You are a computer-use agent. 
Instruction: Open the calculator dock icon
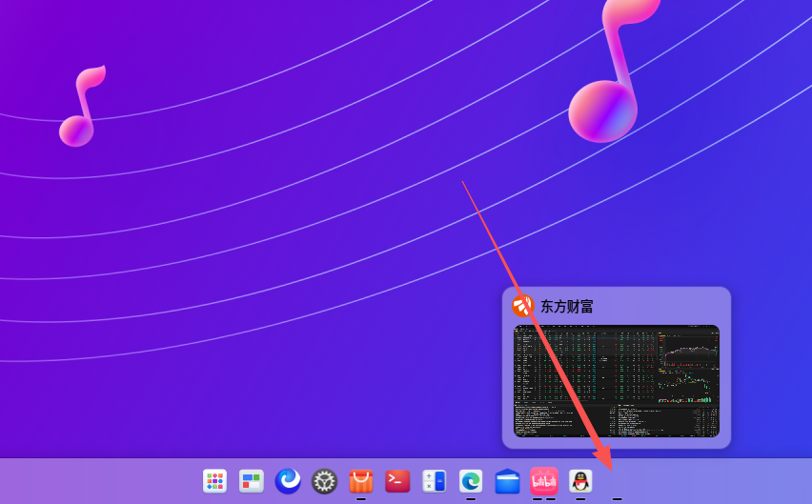[434, 481]
